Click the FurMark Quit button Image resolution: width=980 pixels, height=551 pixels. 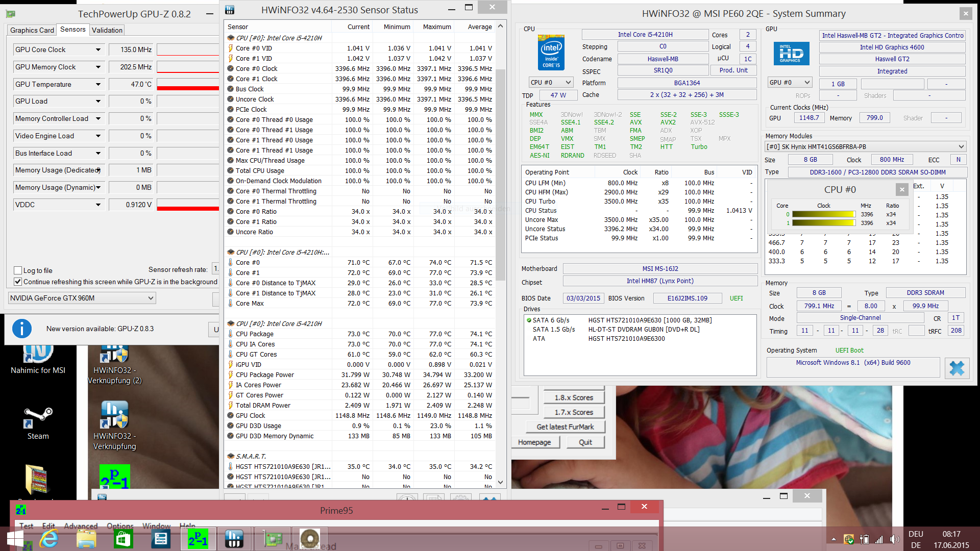pyautogui.click(x=585, y=442)
